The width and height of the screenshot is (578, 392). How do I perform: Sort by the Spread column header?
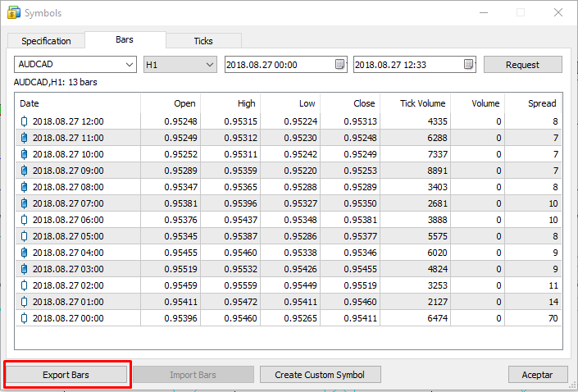534,103
